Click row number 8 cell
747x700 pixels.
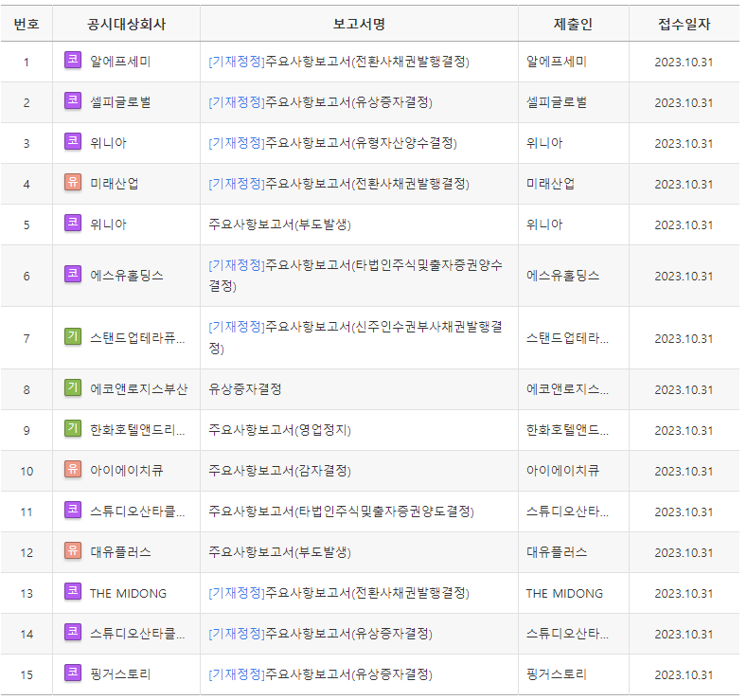27,390
